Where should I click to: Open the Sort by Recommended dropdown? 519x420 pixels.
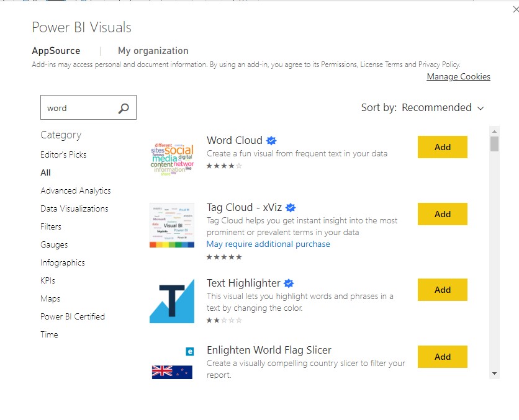(x=423, y=107)
